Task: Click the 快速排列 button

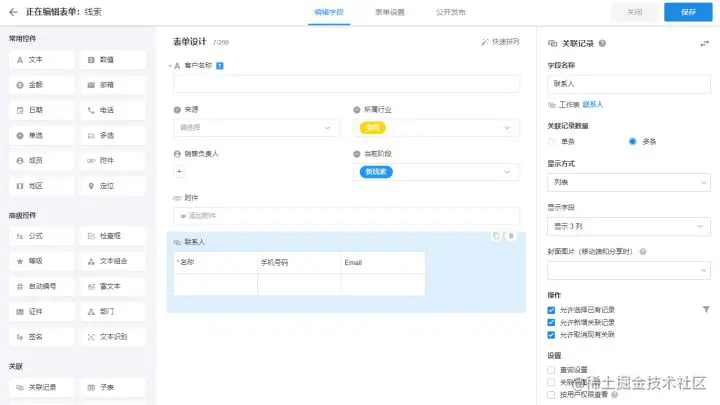Action: coord(500,42)
